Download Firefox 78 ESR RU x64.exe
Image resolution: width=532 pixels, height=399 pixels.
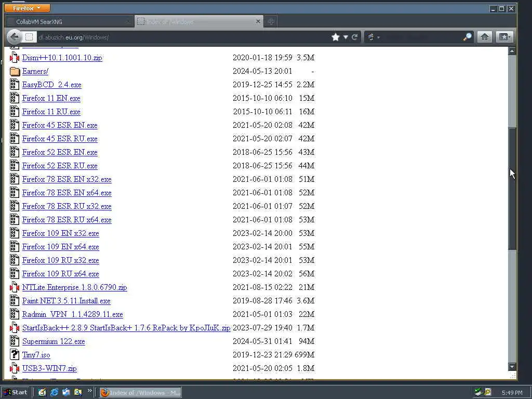coord(67,220)
